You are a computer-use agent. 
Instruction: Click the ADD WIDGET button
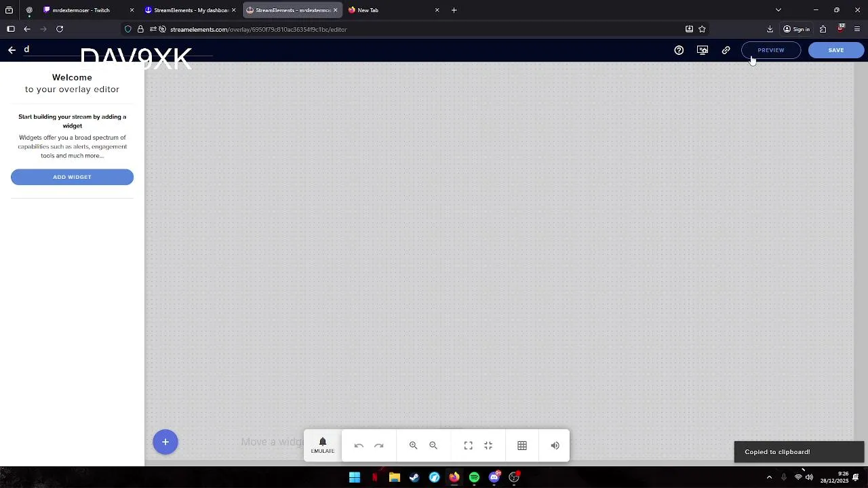(72, 177)
